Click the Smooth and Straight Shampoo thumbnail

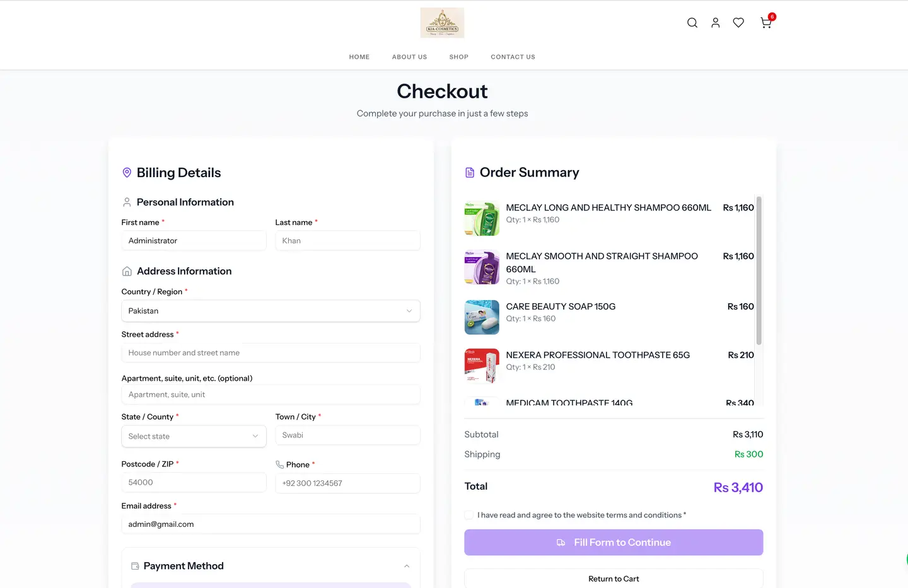coord(482,267)
